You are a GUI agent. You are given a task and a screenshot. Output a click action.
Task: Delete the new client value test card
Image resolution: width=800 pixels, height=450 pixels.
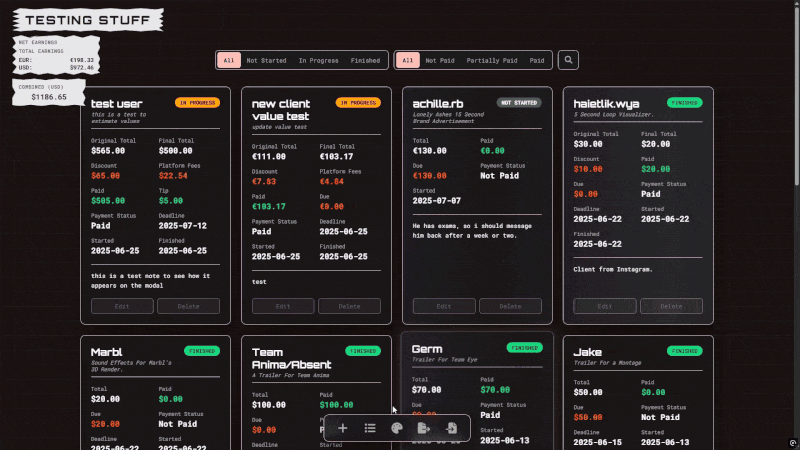point(349,306)
